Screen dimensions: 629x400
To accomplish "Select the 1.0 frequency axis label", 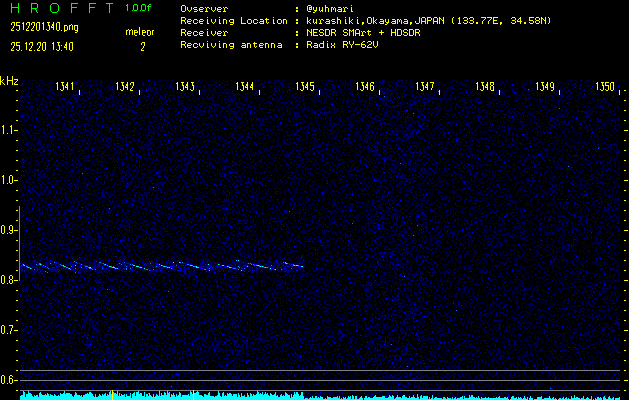I will click(9, 180).
